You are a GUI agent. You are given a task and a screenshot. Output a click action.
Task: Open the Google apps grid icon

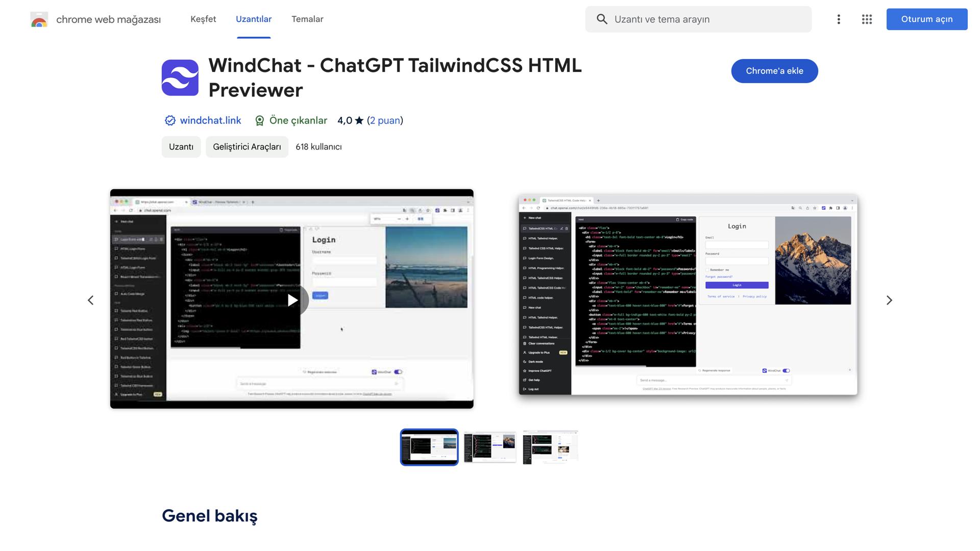pyautogui.click(x=867, y=19)
